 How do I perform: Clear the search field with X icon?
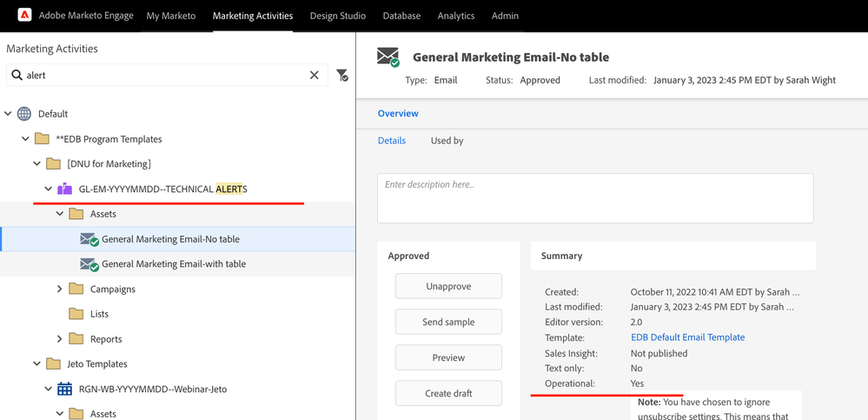[315, 76]
